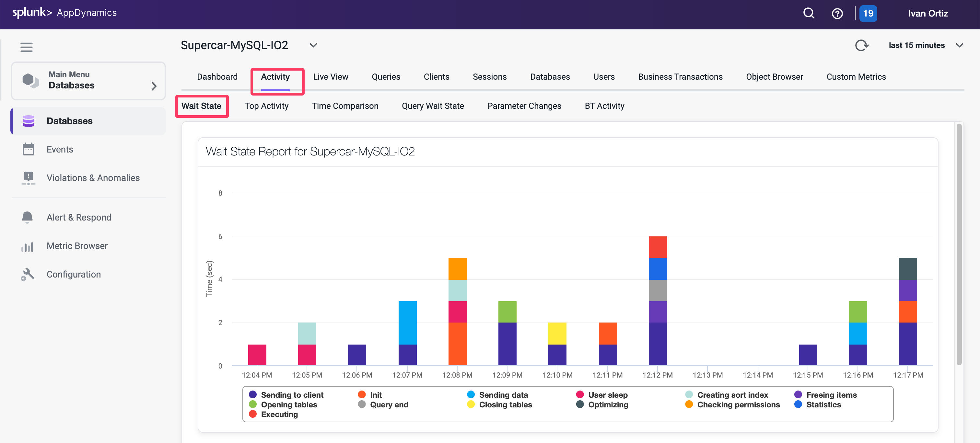Expand the Supercar-MySQL-IO2 database dropdown
The width and height of the screenshot is (980, 443).
pos(313,45)
